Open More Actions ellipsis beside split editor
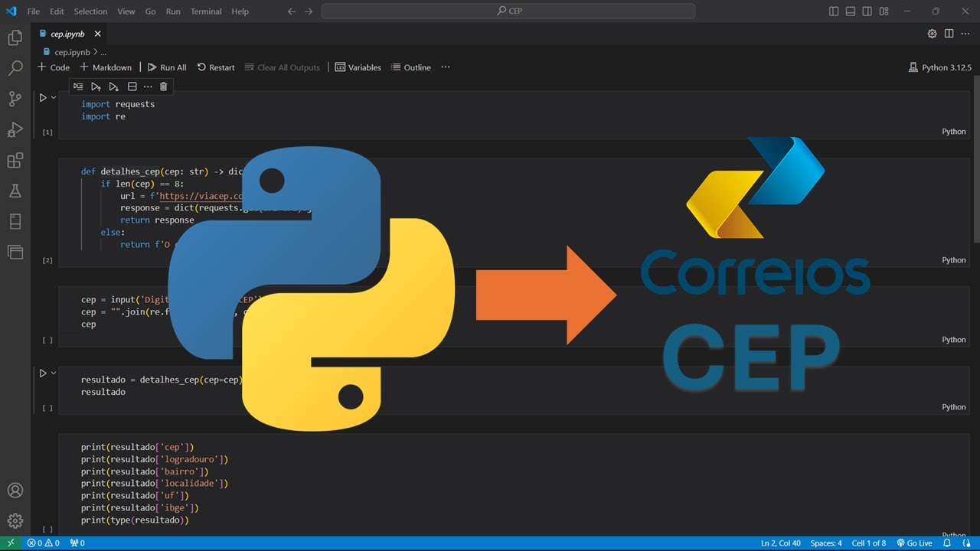The width and height of the screenshot is (980, 551). 965,34
